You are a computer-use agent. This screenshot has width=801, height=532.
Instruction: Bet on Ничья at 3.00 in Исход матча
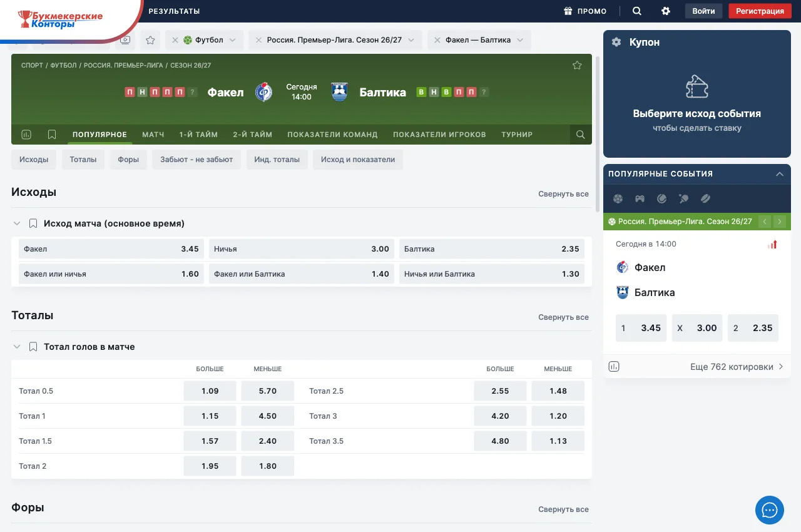click(x=302, y=249)
